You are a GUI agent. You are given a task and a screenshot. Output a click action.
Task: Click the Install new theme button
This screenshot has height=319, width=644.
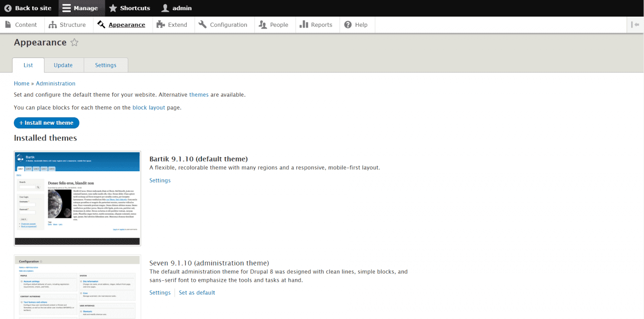pyautogui.click(x=46, y=123)
